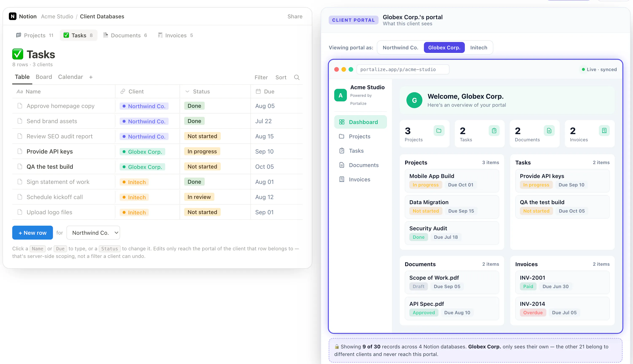The width and height of the screenshot is (633, 364).
Task: Change Not started status of Review SEO audit report
Action: pyautogui.click(x=202, y=136)
